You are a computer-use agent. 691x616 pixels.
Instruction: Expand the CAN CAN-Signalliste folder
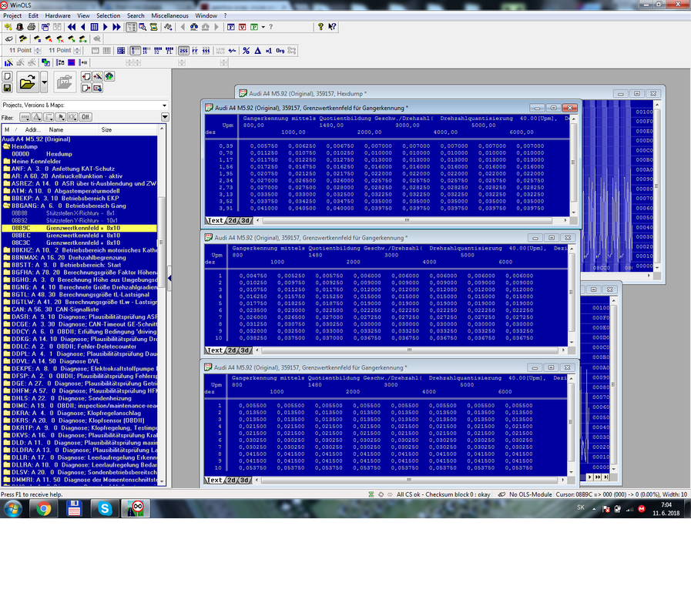point(7,310)
